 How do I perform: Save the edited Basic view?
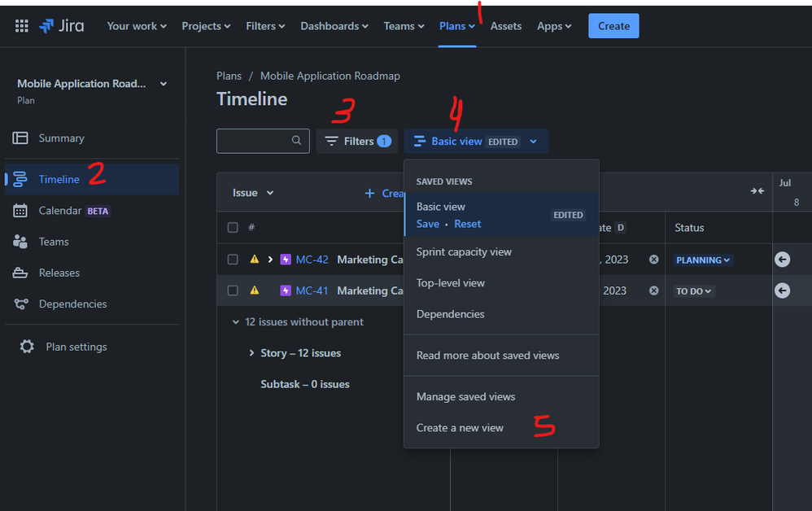click(x=427, y=224)
